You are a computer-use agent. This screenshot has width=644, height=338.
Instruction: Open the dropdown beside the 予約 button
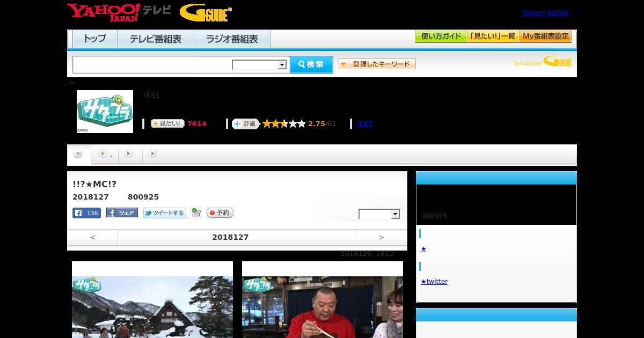[379, 214]
